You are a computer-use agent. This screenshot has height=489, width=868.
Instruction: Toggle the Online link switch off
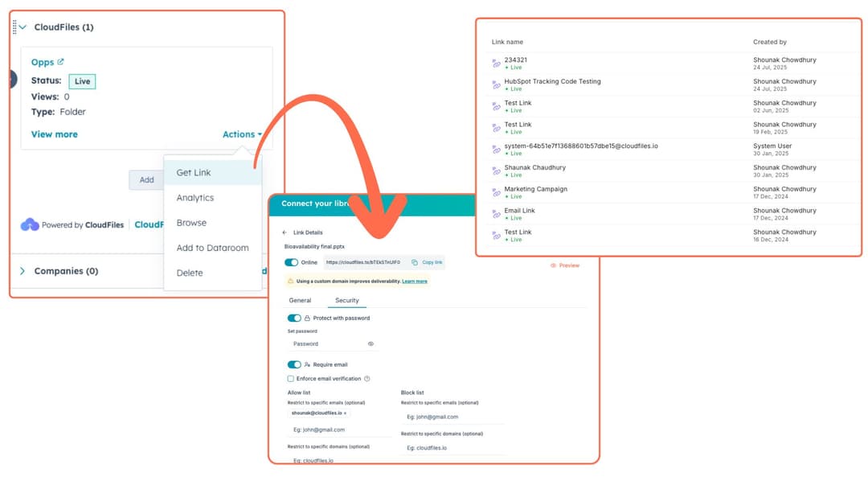pos(292,262)
